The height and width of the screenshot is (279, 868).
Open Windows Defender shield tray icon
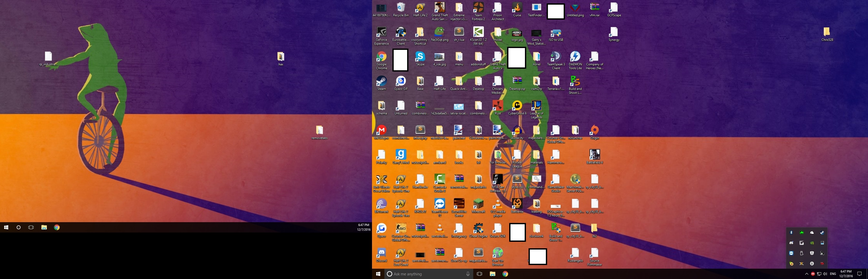[812, 253]
